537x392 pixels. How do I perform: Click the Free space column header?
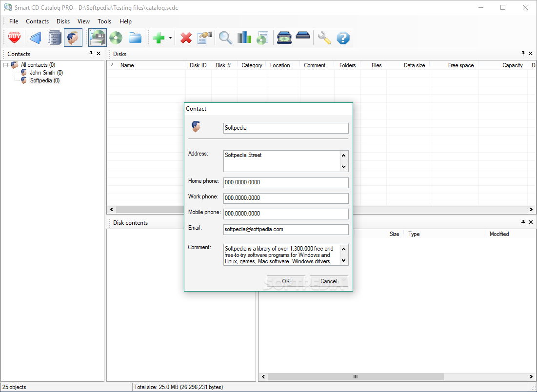click(x=454, y=65)
